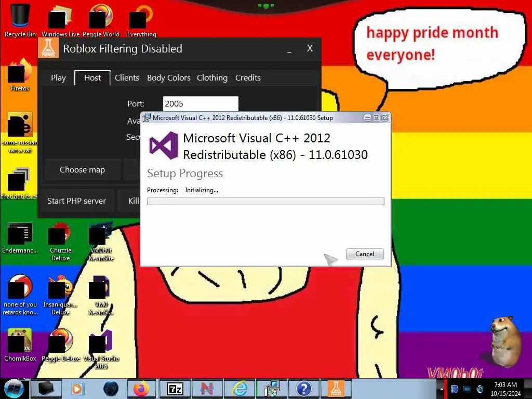Show hidden system tray icons arrow
Screen dimensions: 532x399
(442, 389)
